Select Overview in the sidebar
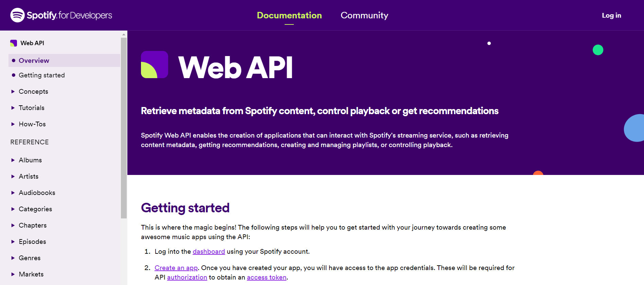The width and height of the screenshot is (644, 285). pos(64,60)
